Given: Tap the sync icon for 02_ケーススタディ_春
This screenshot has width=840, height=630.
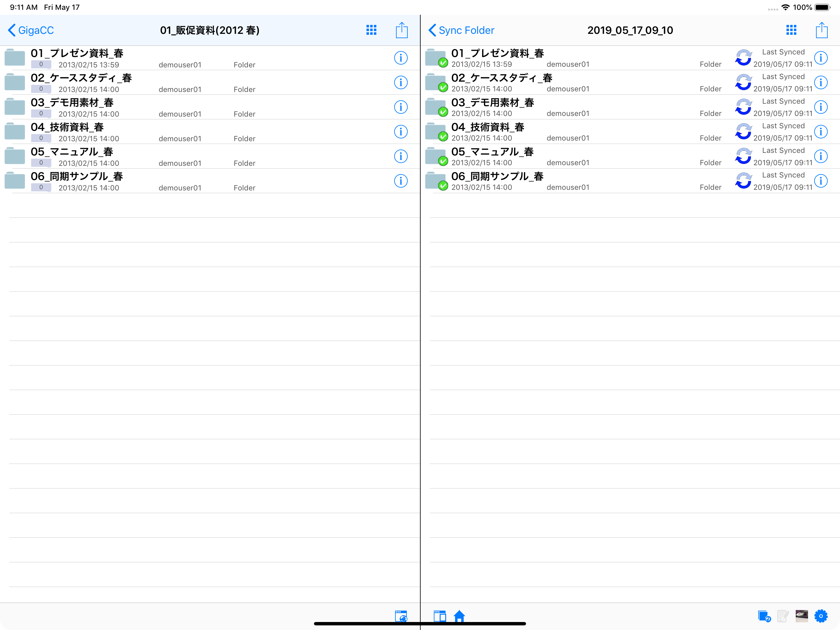Looking at the screenshot, I should (743, 82).
